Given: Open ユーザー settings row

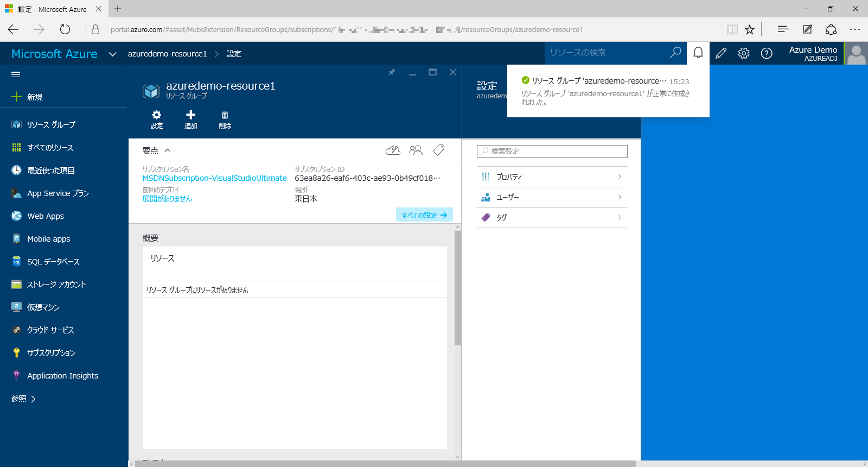Looking at the screenshot, I should pyautogui.click(x=552, y=198).
